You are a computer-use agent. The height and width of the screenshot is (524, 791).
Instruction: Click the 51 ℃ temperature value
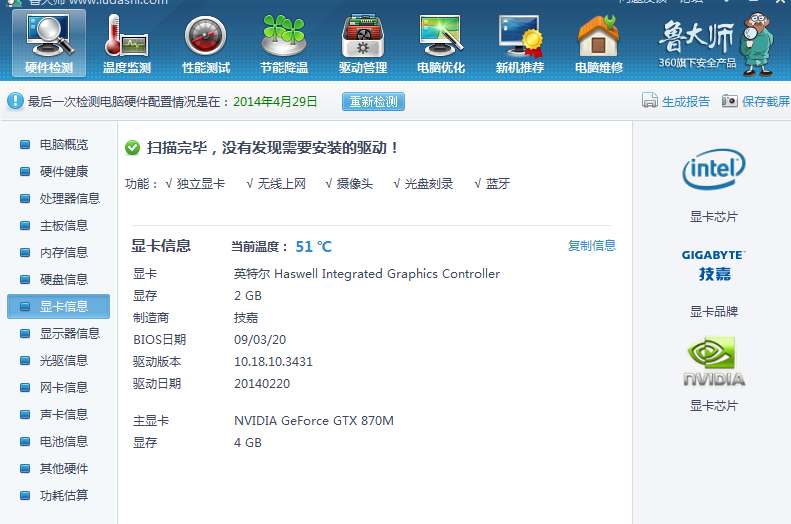[313, 247]
